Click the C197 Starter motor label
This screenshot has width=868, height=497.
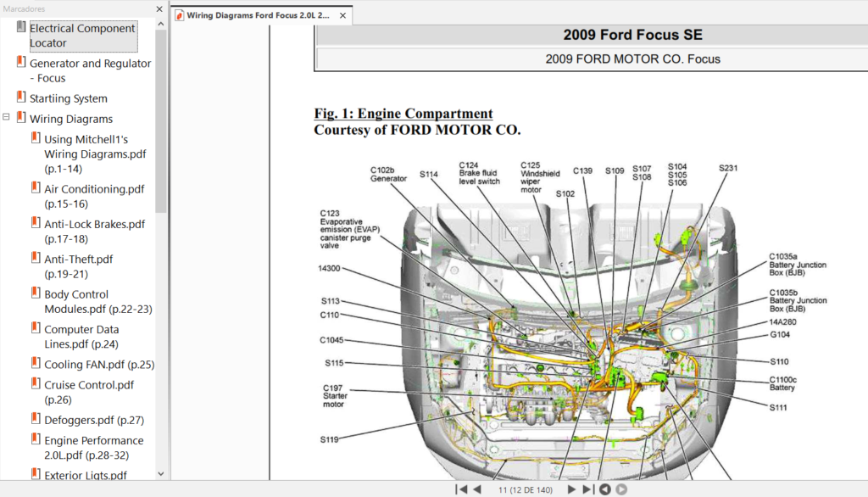pyautogui.click(x=335, y=396)
